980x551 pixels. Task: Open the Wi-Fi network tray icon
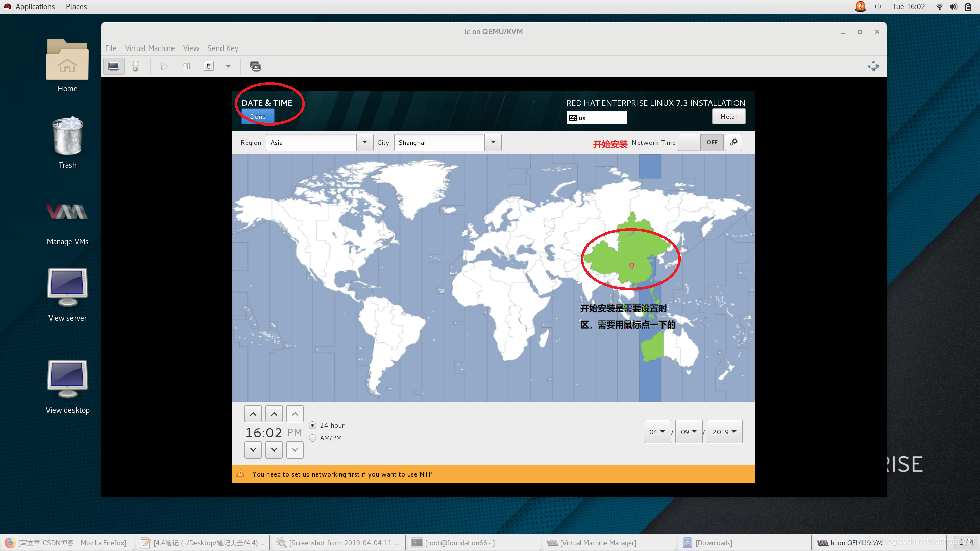[939, 7]
